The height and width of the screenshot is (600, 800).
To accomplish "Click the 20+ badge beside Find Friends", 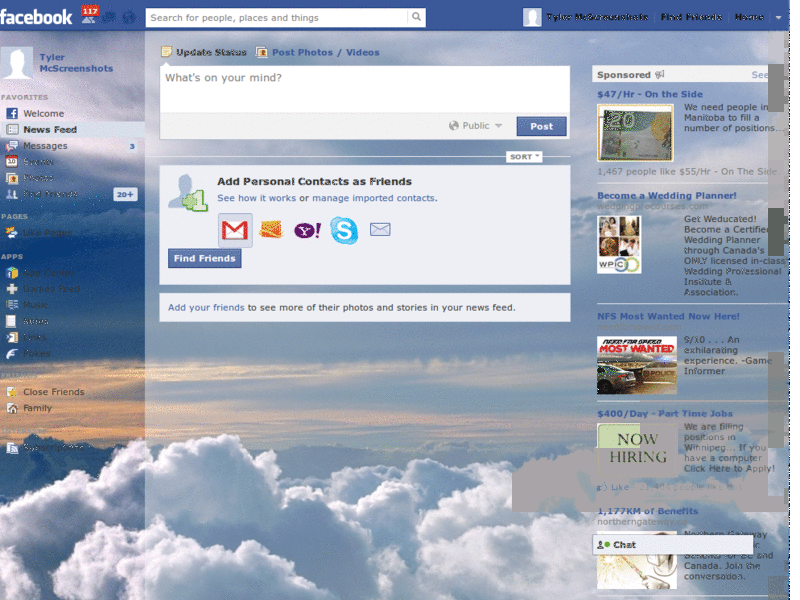I will pyautogui.click(x=125, y=194).
